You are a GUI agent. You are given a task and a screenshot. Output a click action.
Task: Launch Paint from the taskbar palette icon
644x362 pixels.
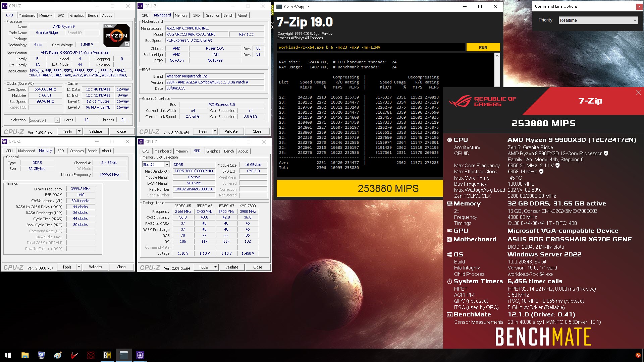[58, 355]
